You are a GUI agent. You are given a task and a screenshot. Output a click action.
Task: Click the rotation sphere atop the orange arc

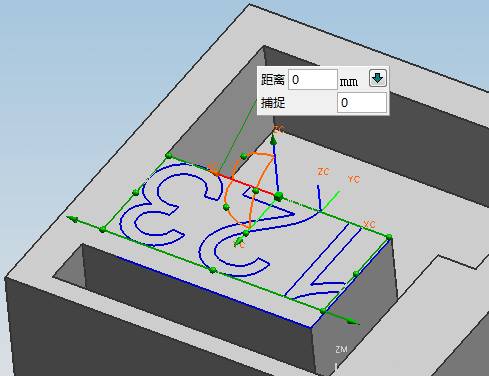(x=243, y=156)
